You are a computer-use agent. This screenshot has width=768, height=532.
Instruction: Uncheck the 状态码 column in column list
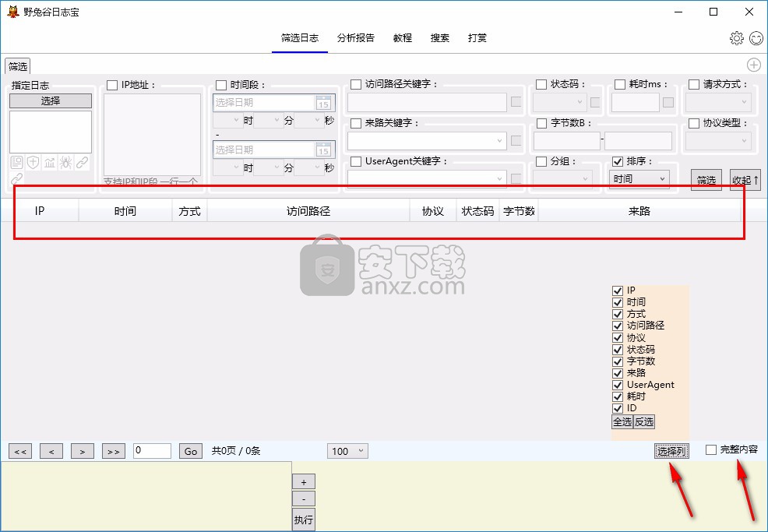[x=618, y=349]
